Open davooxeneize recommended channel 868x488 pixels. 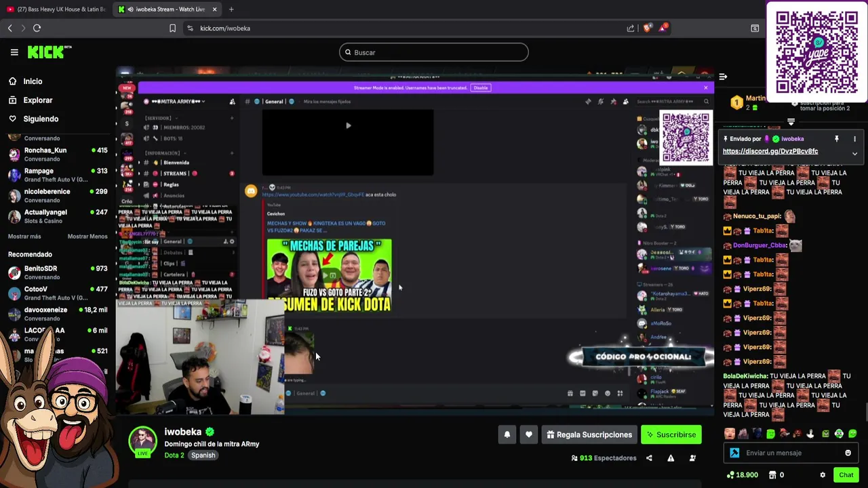point(58,314)
